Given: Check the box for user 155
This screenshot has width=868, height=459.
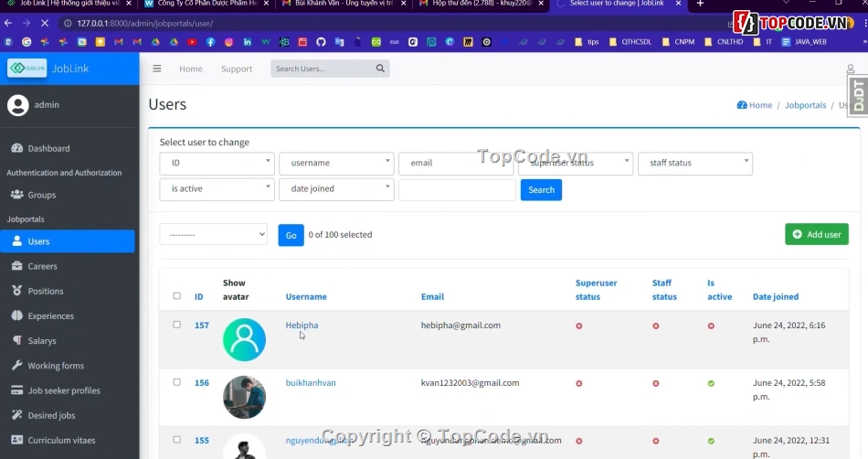Looking at the screenshot, I should coord(176,440).
